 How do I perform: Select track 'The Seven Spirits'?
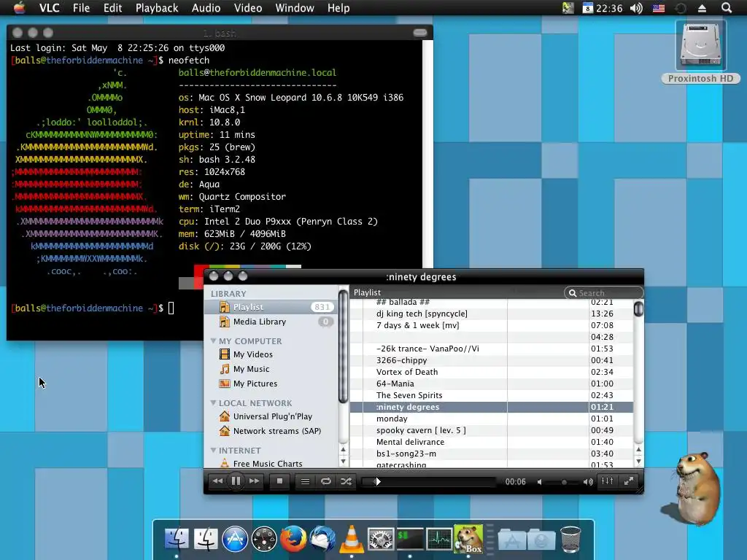[x=492, y=395]
